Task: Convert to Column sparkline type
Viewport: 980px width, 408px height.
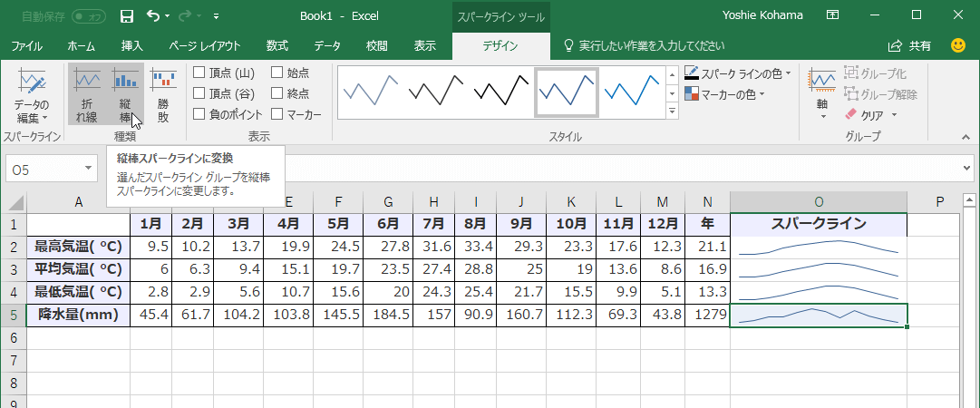Action: [x=125, y=95]
